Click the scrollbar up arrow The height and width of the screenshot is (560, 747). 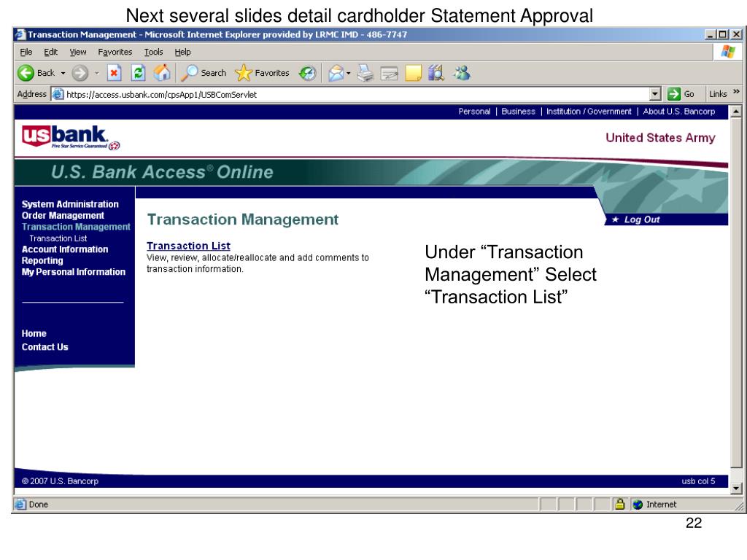[x=736, y=112]
